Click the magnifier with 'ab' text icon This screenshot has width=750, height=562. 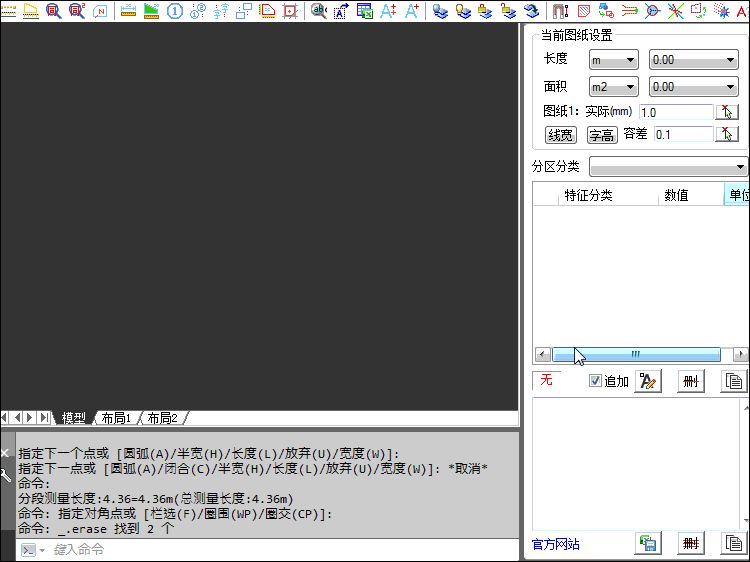pyautogui.click(x=318, y=11)
